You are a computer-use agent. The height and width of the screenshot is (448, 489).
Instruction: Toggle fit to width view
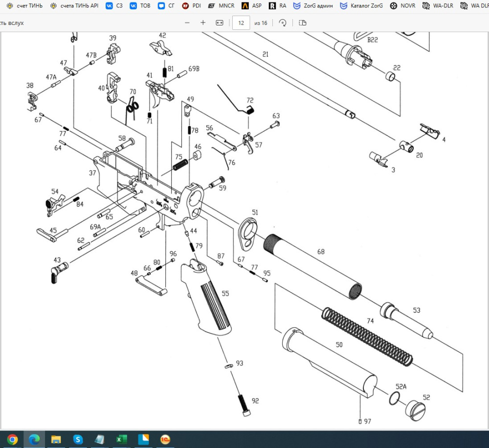click(220, 23)
